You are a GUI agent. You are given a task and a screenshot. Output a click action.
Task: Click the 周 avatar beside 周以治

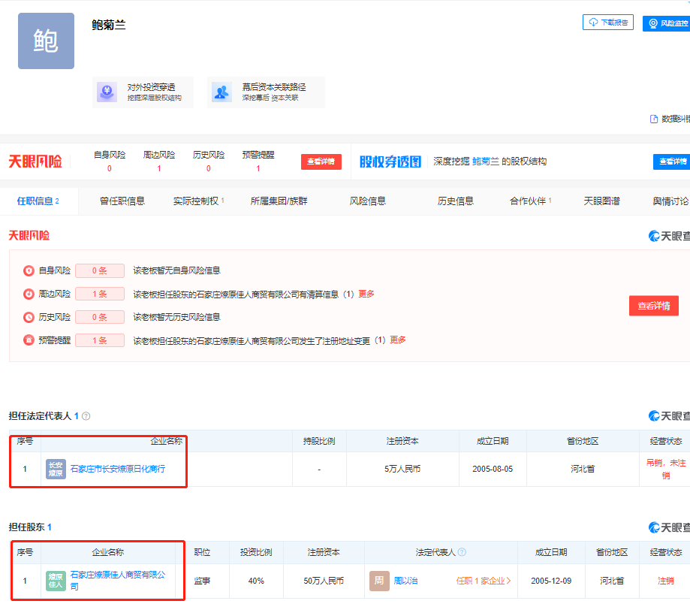tap(379, 581)
